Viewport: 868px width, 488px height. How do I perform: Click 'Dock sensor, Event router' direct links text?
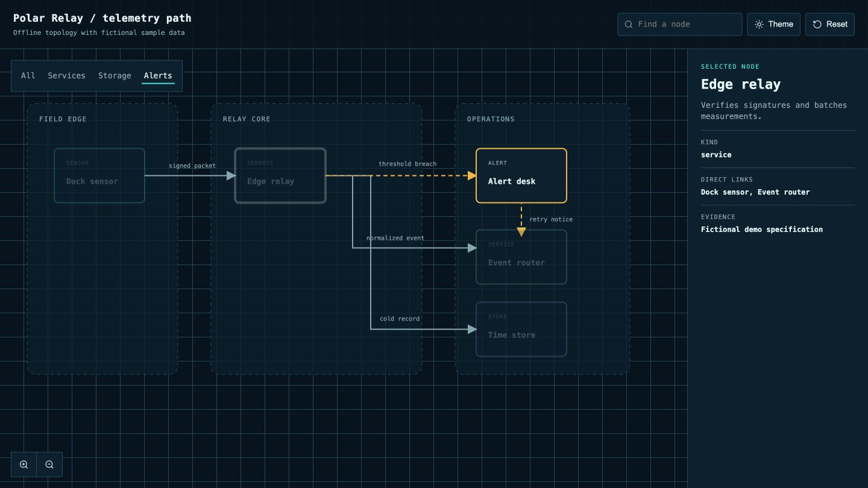click(x=755, y=192)
